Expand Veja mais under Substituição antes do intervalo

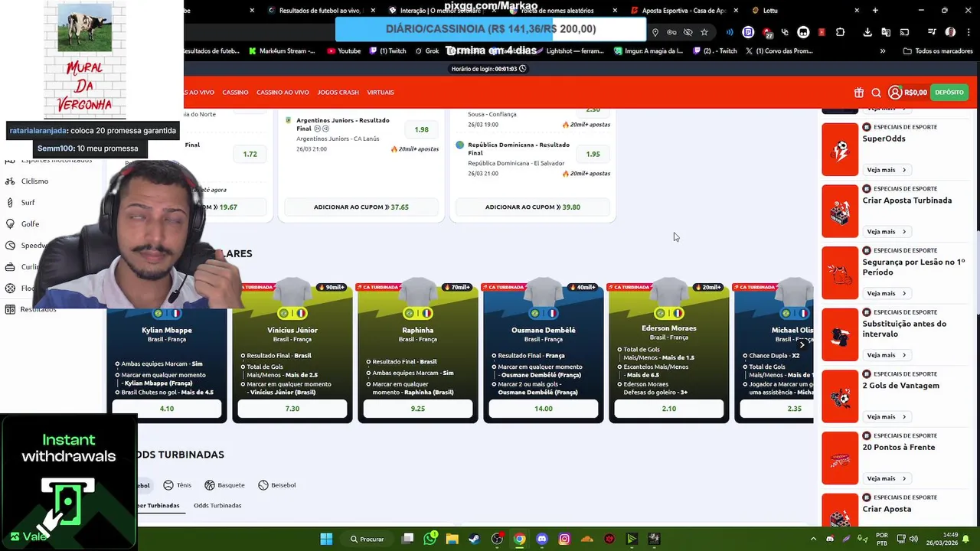[x=887, y=355]
